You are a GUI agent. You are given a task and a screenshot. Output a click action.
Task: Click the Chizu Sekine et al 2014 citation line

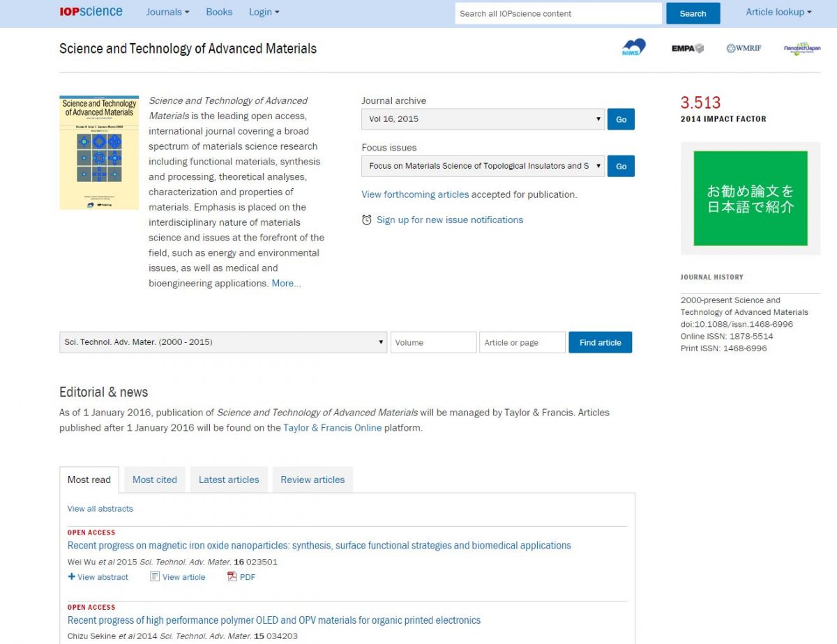183,636
